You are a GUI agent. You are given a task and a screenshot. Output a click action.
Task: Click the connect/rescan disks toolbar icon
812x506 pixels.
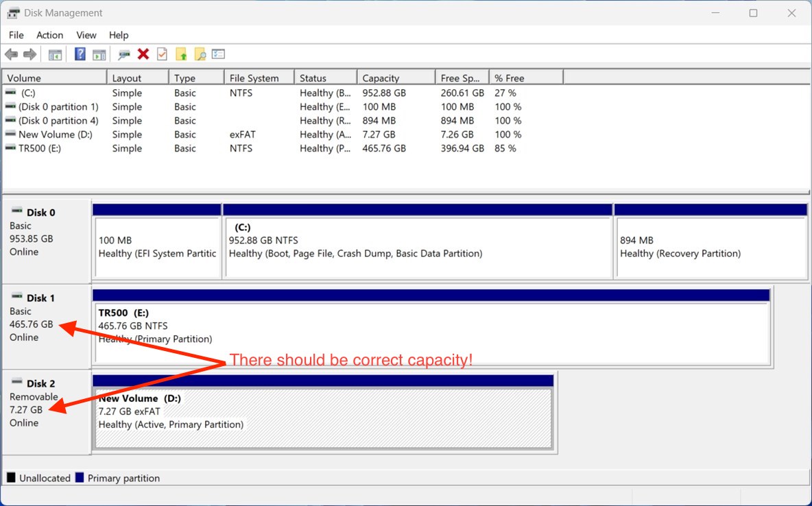pyautogui.click(x=123, y=54)
